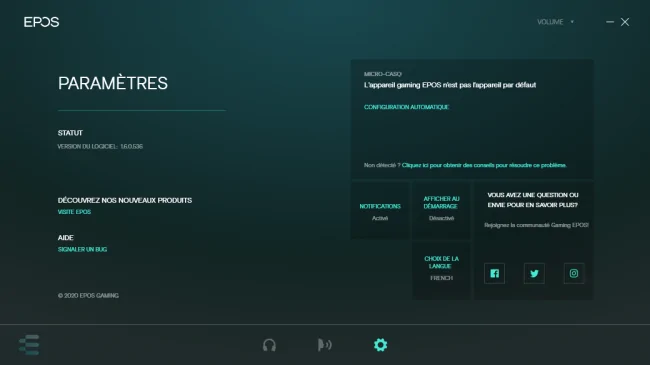Open the Choix de la langue selector

pos(441,270)
